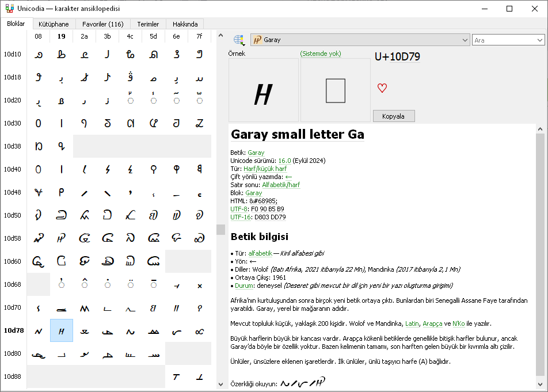Screen dimensions: 548x392
Task: Click the description panel vertical scrollbar
Action: [540, 253]
